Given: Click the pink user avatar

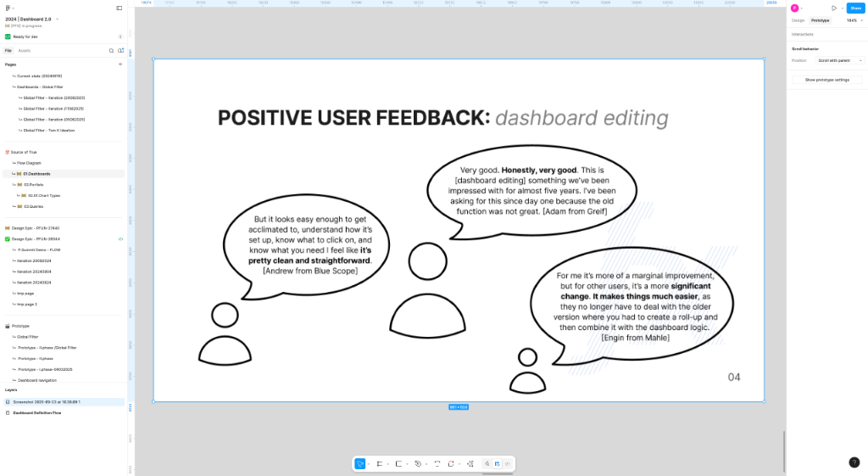Looking at the screenshot, I should pyautogui.click(x=794, y=8).
